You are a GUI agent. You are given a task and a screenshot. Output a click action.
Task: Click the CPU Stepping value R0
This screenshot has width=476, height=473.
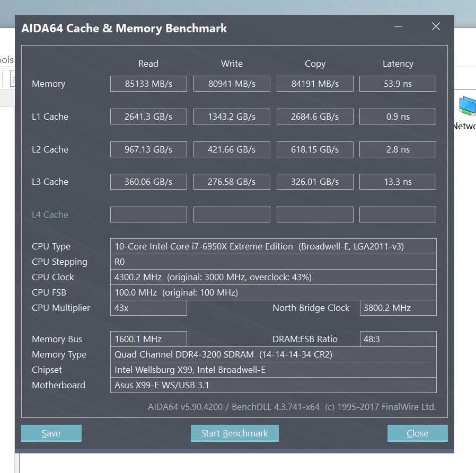coord(273,262)
